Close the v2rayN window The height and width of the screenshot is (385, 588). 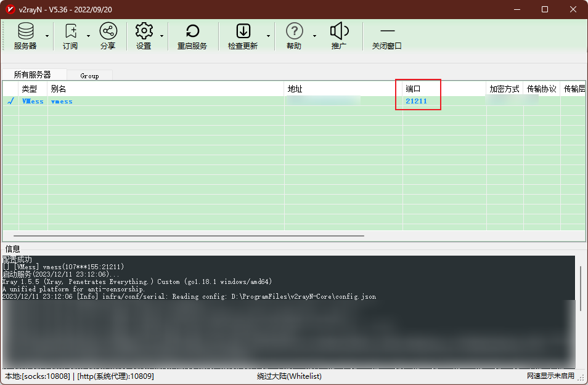[573, 9]
